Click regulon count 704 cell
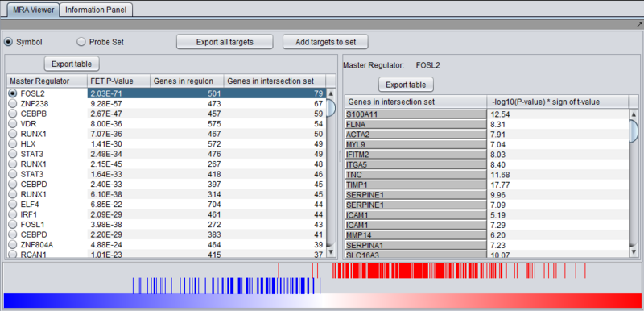 coord(188,204)
